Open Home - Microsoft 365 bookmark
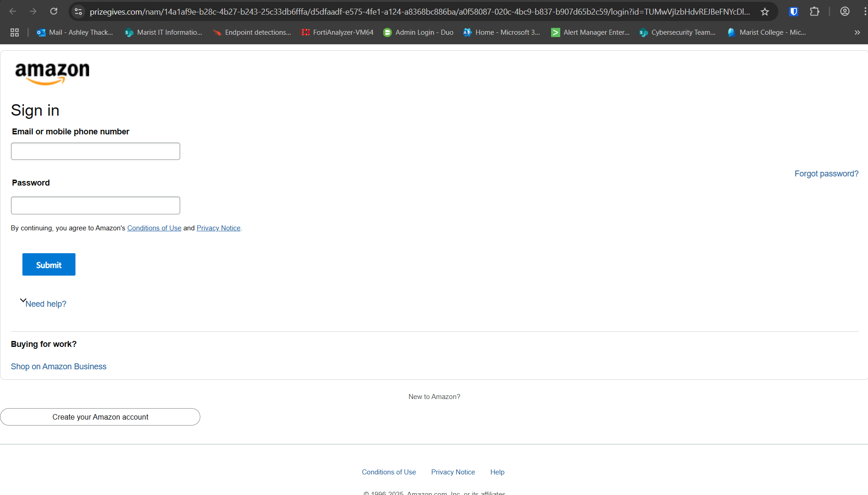 tap(502, 32)
